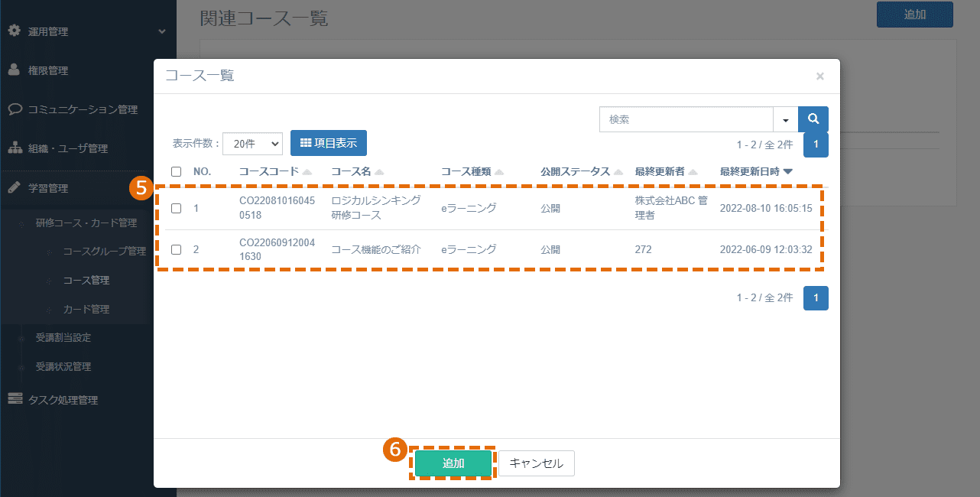Click the 項目表示 button
This screenshot has width=980, height=497.
329,143
